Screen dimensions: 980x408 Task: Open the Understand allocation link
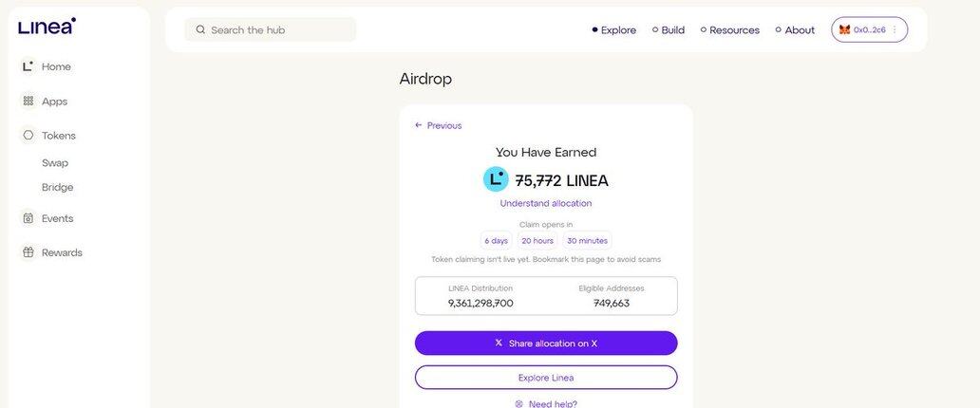(546, 203)
